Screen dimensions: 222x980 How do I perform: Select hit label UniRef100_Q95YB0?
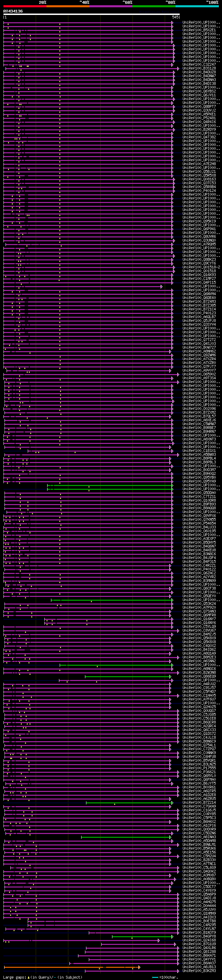199,477
